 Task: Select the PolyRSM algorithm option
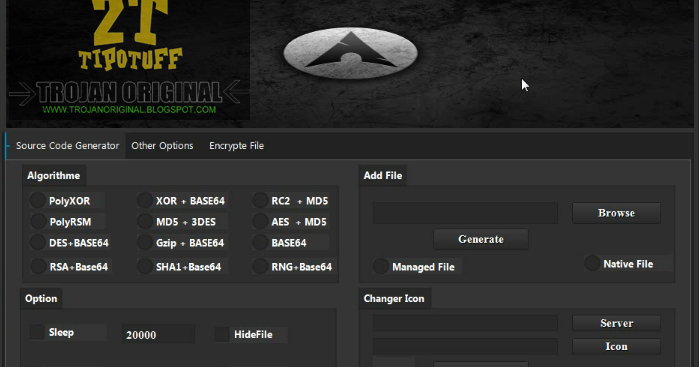38,221
